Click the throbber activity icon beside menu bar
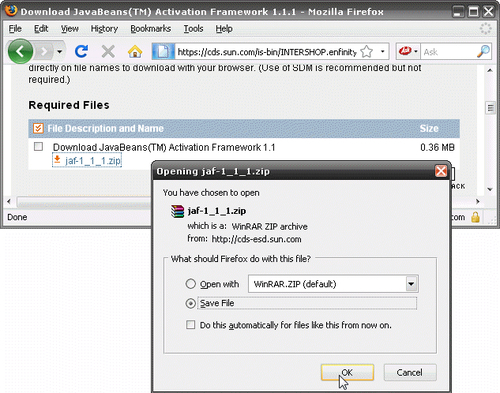The width and height of the screenshot is (500, 393). 486,29
